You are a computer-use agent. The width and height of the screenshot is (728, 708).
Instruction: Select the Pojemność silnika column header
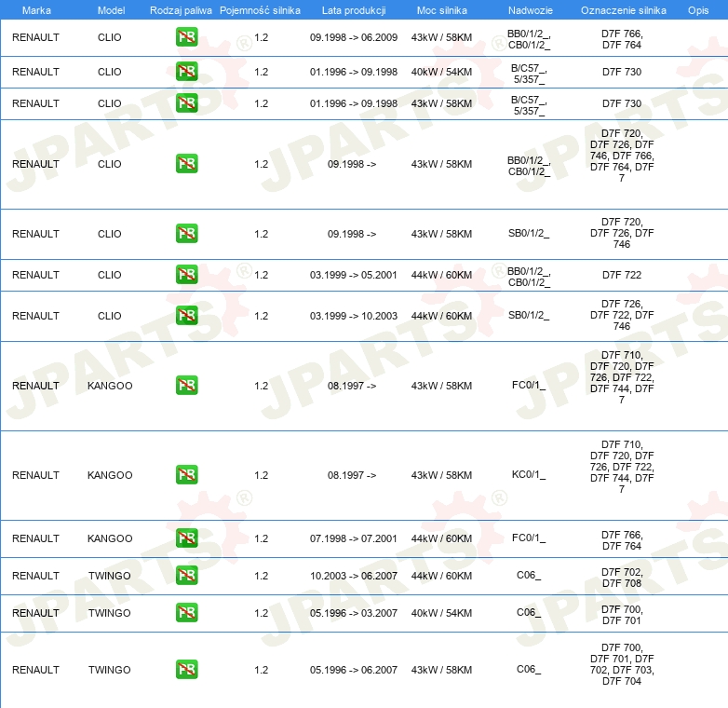click(260, 10)
